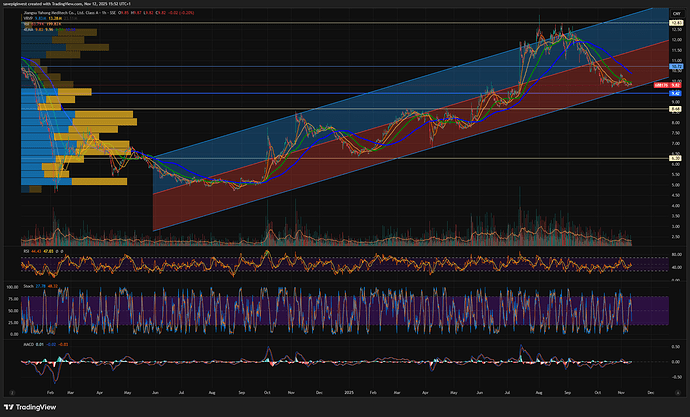Screen dimensions: 690x417
Task: Select the Vol indicator legend
Action: point(29,25)
